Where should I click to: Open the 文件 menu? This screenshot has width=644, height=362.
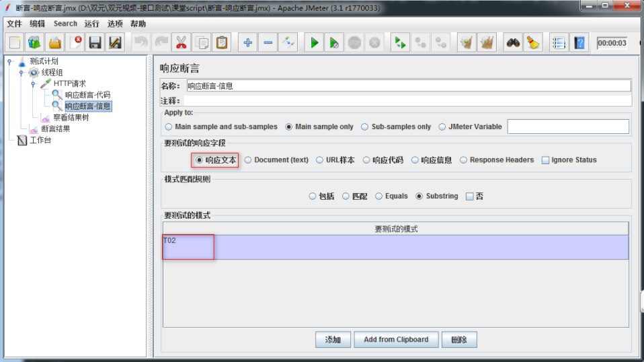click(14, 24)
